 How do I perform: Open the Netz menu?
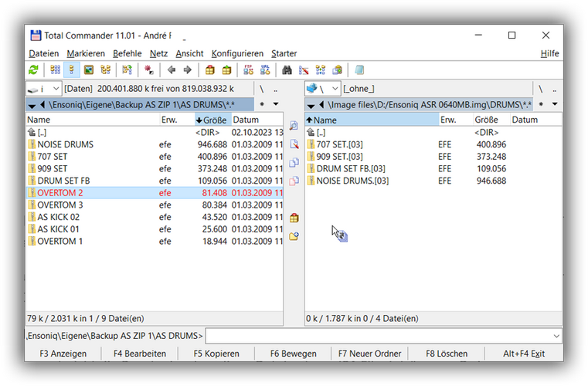158,53
